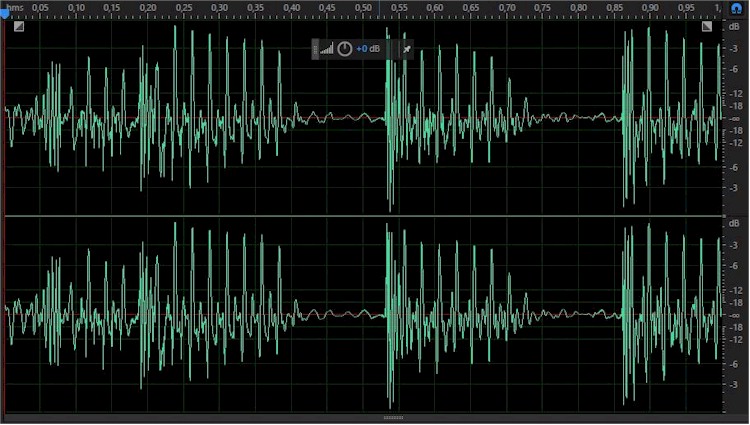Click the top channel dB scale header
The width and height of the screenshot is (750, 425).
(734, 27)
